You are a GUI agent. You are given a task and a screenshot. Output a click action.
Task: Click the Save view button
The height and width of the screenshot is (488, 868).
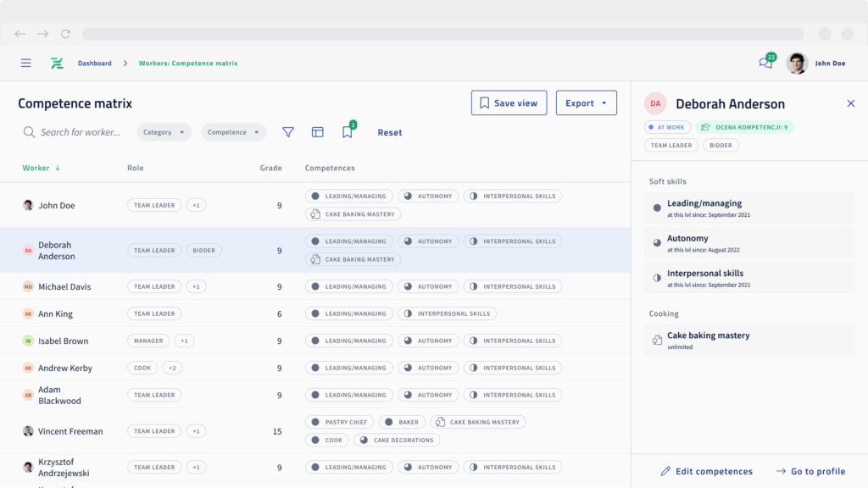509,103
